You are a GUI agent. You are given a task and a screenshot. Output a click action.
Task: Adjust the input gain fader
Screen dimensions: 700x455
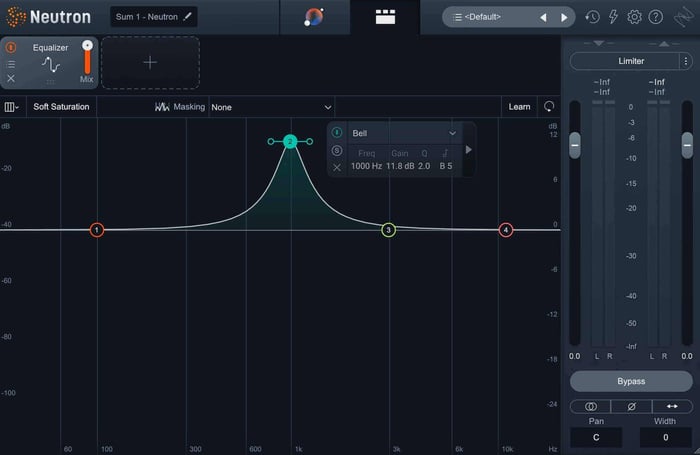[575, 146]
